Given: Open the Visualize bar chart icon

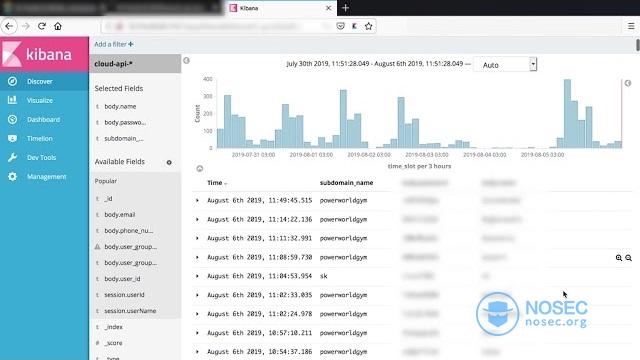Looking at the screenshot, I should [12, 100].
